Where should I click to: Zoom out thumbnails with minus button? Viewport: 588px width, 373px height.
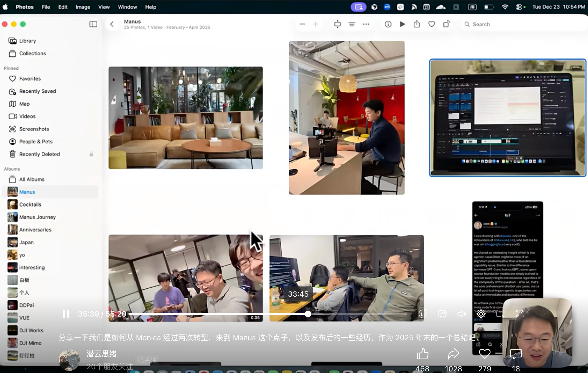(x=302, y=24)
